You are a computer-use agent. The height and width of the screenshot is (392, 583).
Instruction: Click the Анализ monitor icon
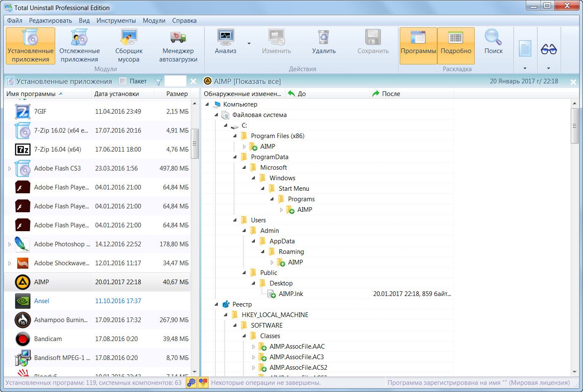click(225, 37)
